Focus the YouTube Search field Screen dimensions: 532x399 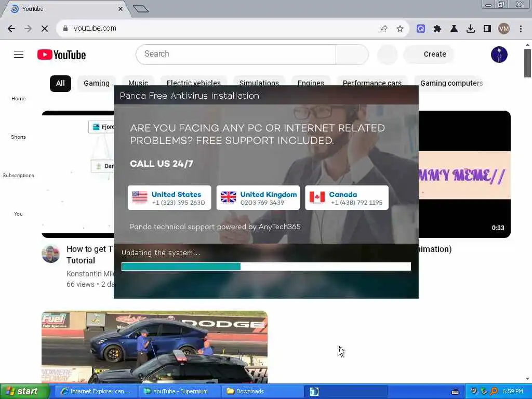pos(236,54)
